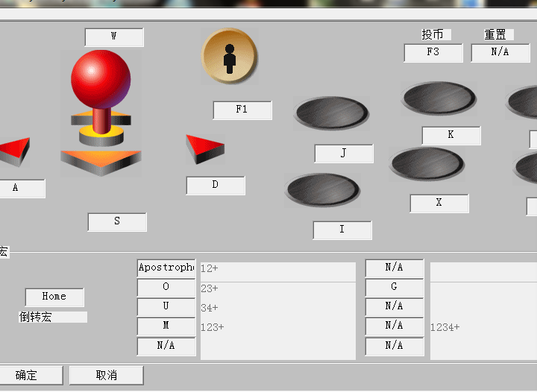Click the oval arcade button above K

point(439,98)
